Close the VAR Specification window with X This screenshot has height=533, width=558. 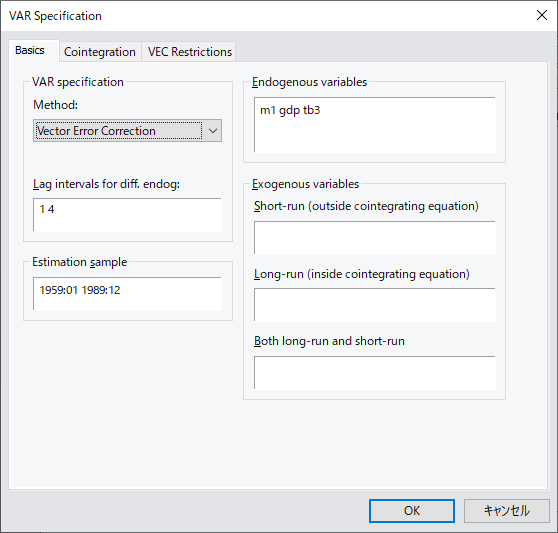[x=542, y=15]
